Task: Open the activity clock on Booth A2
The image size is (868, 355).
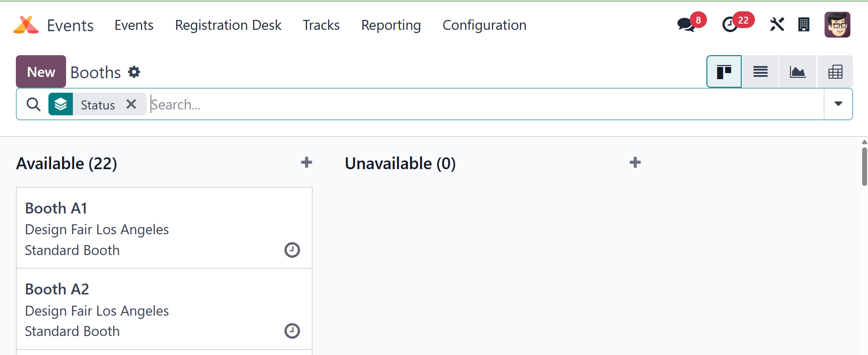Action: [x=292, y=331]
